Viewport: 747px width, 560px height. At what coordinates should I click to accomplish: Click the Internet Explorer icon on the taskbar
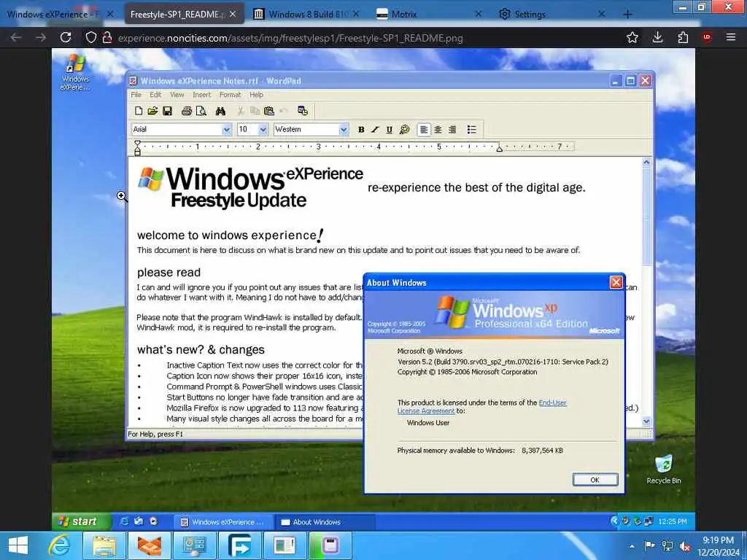pos(59,545)
